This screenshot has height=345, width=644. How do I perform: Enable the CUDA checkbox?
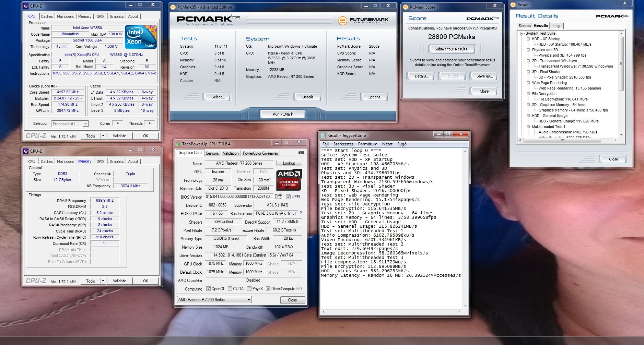(230, 289)
